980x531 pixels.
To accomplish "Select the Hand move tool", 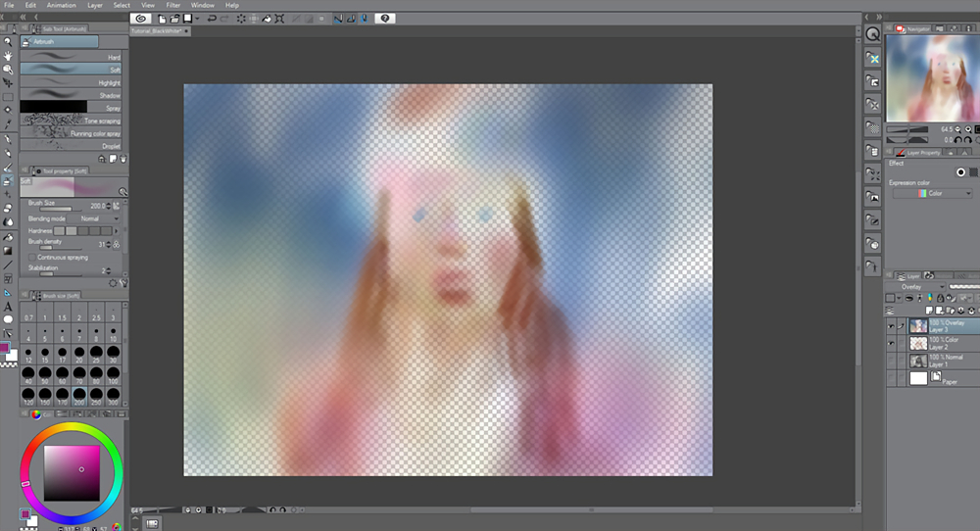I will [8, 56].
